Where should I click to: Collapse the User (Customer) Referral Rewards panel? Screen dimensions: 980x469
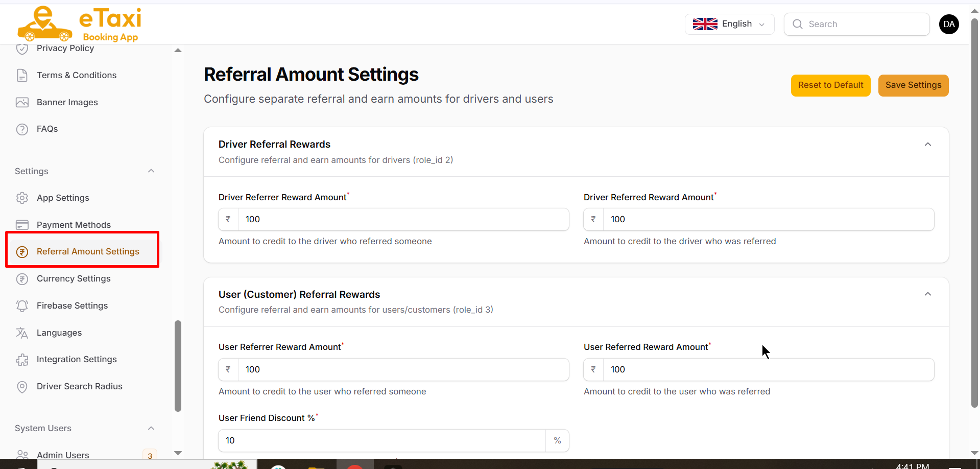tap(928, 294)
